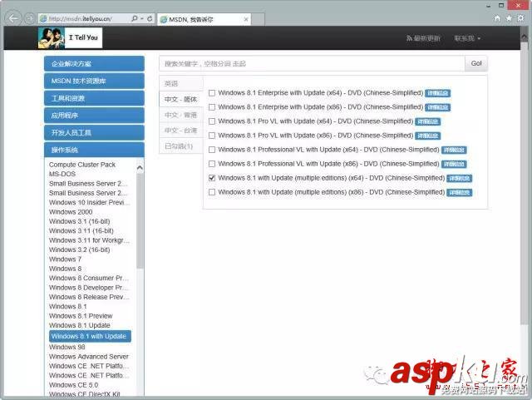Open details badge for Enterprise with Update (x64)

[438, 93]
